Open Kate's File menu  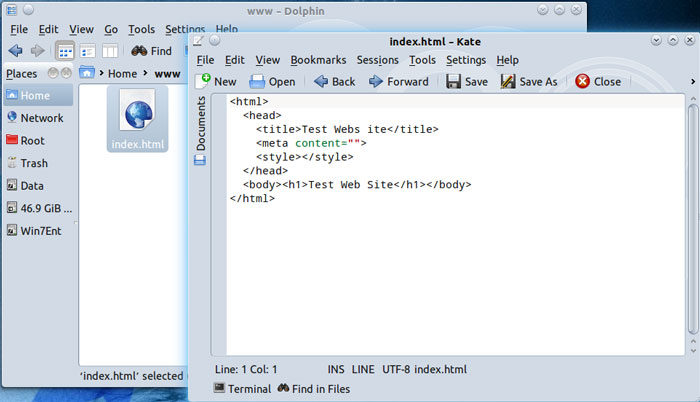coord(205,60)
